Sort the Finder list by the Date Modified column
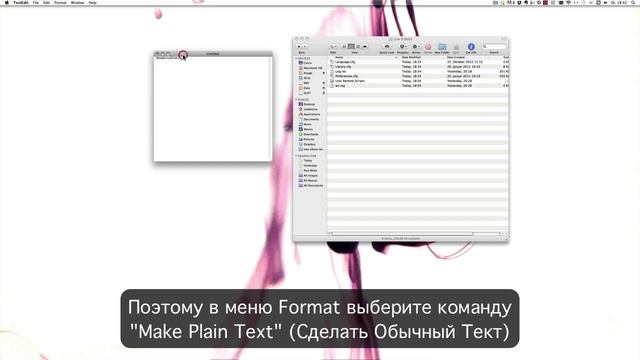 point(422,58)
